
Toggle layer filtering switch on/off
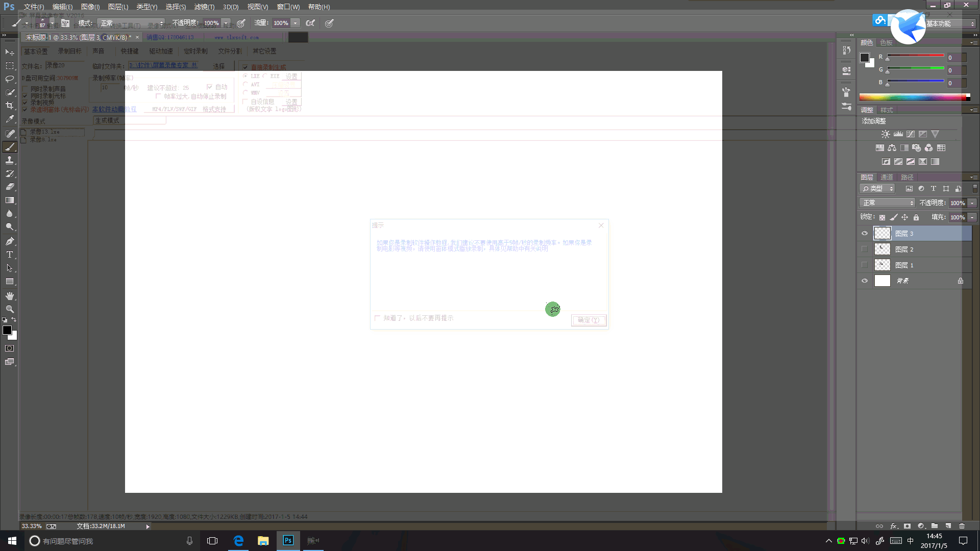975,188
